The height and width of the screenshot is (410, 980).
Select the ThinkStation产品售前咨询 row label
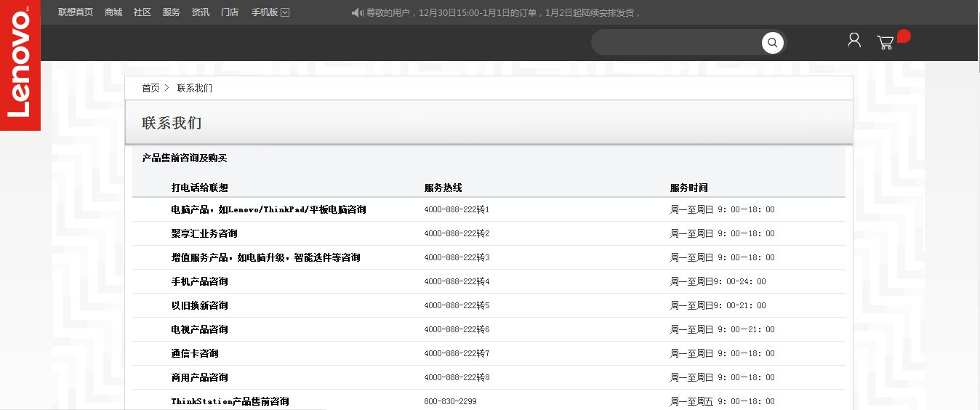pos(230,401)
